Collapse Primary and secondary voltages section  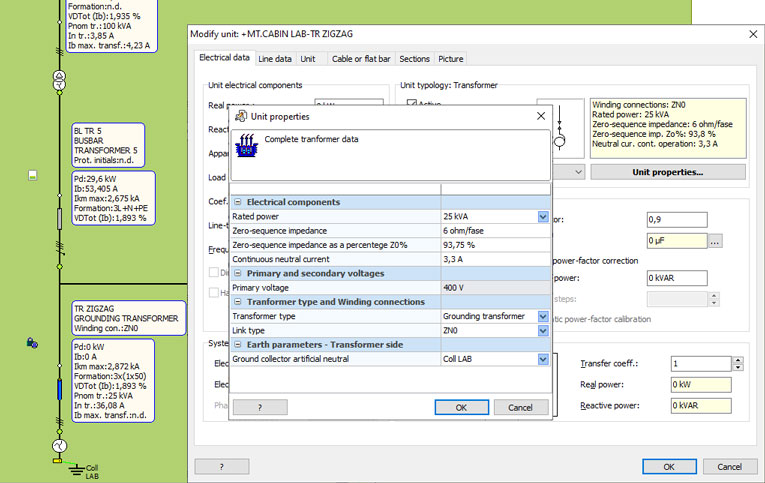coord(237,273)
